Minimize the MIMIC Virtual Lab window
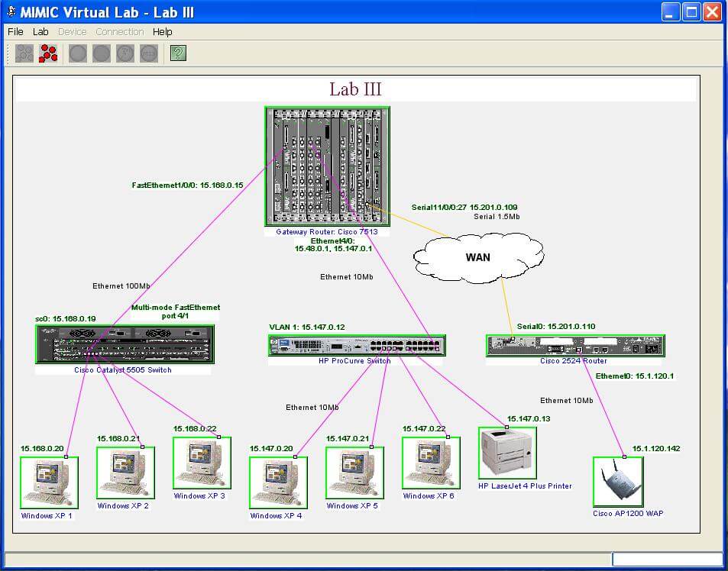 point(671,11)
